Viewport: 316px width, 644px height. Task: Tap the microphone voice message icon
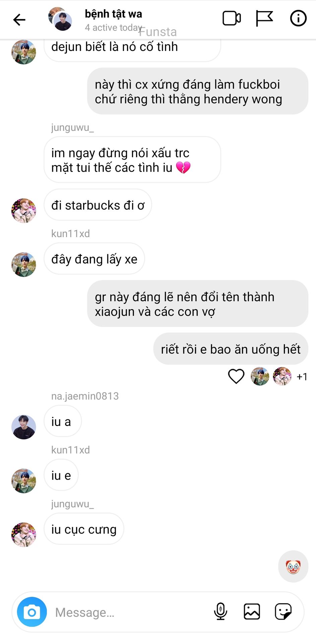click(x=220, y=611)
